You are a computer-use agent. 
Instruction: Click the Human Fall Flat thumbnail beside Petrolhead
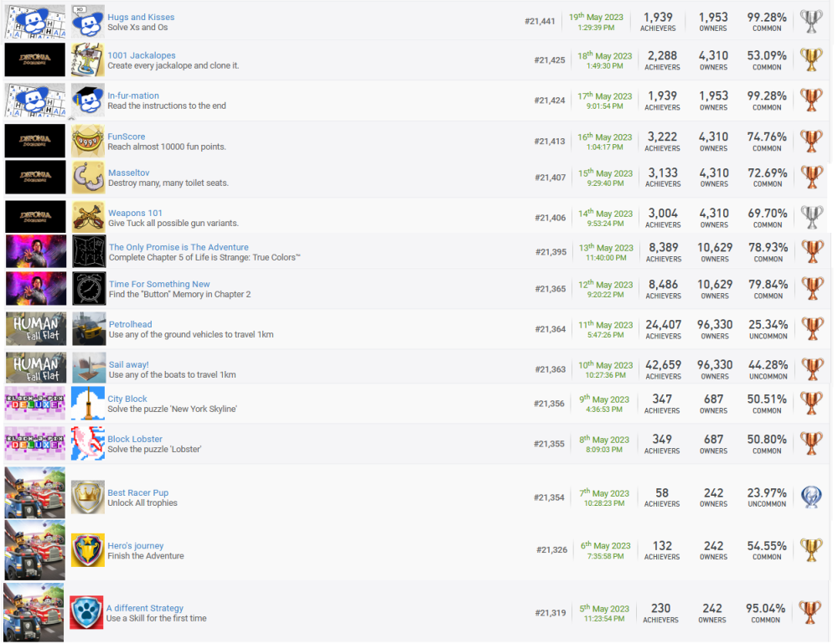coord(35,329)
